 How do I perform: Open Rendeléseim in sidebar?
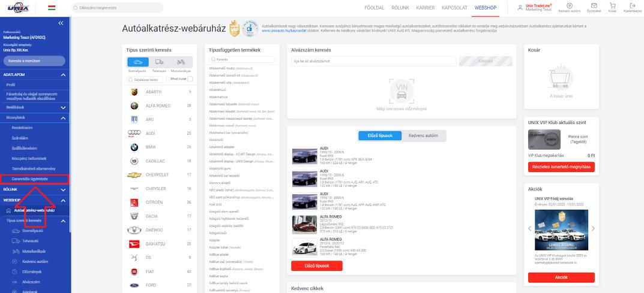click(22, 128)
